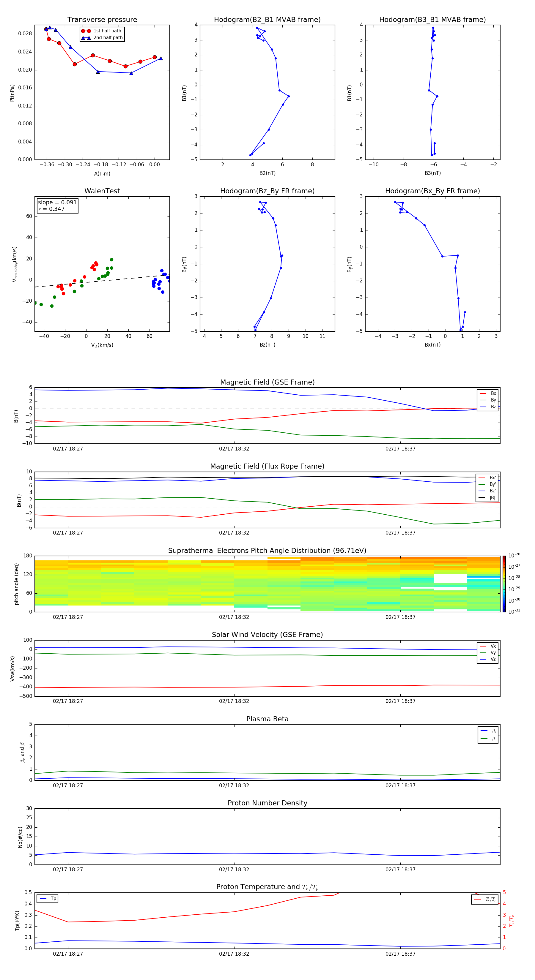The width and height of the screenshot is (535, 980).
Task: Select the "Plasma Beta" plot title
Action: pos(267,719)
